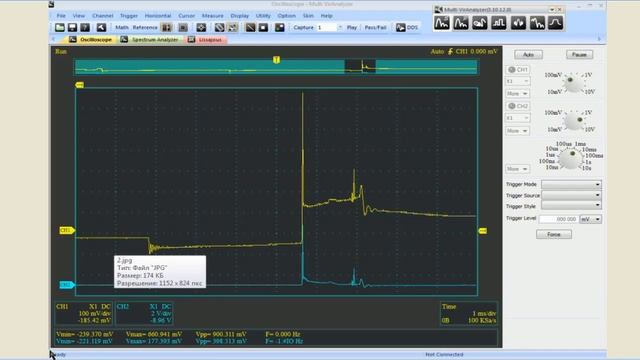Screen dimensions: 640x360
Task: Click the settings wrench toolbar icon
Action: pyautogui.click(x=101, y=27)
